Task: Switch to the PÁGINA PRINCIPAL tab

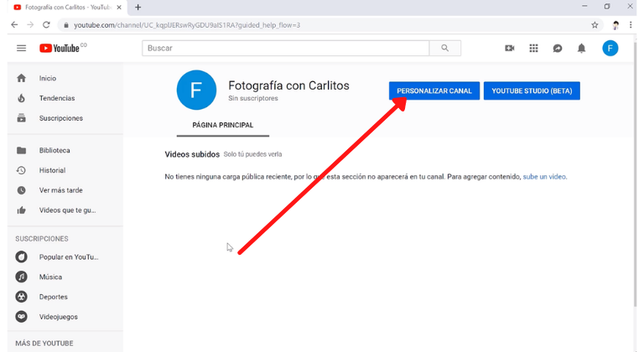Action: click(x=223, y=125)
